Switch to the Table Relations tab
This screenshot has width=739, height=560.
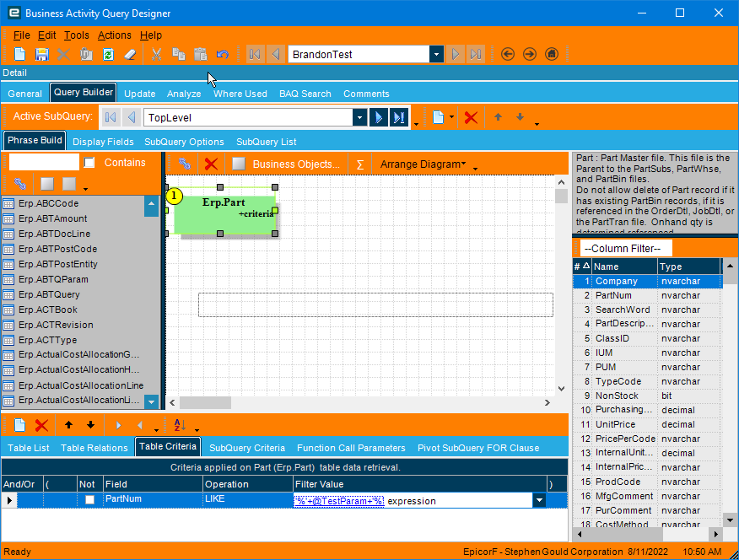tap(94, 448)
